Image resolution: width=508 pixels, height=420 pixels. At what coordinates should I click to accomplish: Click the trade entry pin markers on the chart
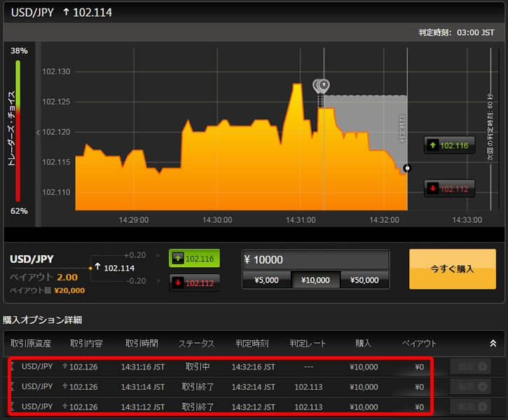(321, 86)
